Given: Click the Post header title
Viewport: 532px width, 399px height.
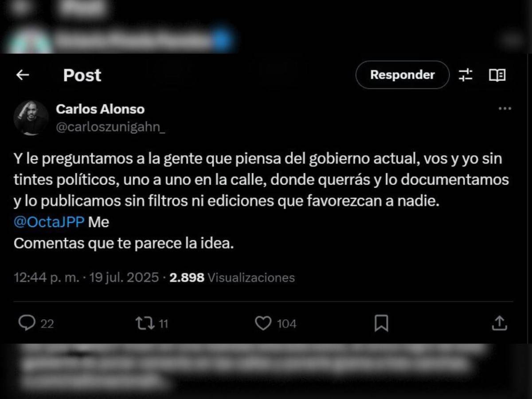Looking at the screenshot, I should tap(82, 75).
